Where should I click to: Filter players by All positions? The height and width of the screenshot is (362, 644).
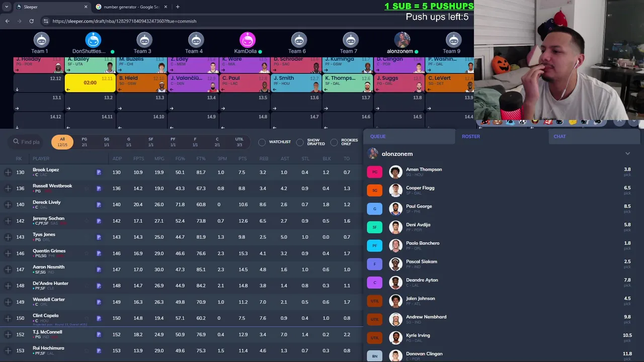coord(62,142)
